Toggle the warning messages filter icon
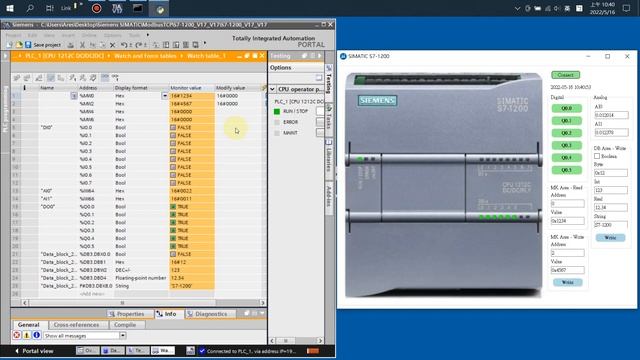This screenshot has height=360, width=640. (x=27, y=335)
